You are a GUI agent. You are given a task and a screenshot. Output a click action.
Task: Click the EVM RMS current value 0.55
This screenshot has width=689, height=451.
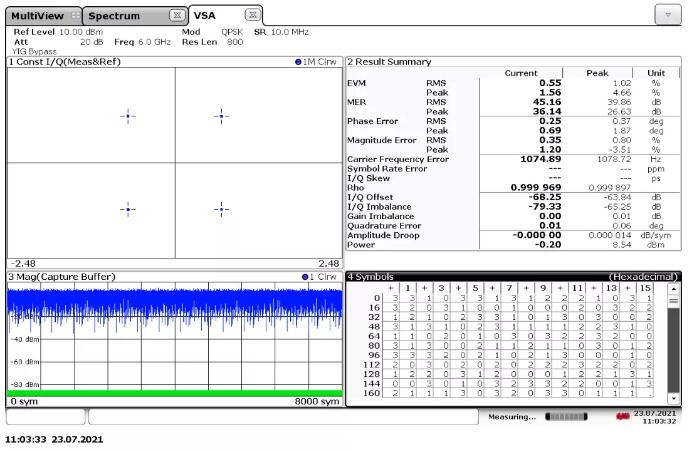550,83
